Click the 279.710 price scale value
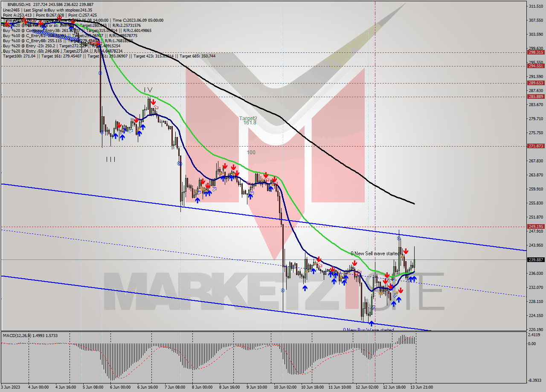 click(x=535, y=119)
